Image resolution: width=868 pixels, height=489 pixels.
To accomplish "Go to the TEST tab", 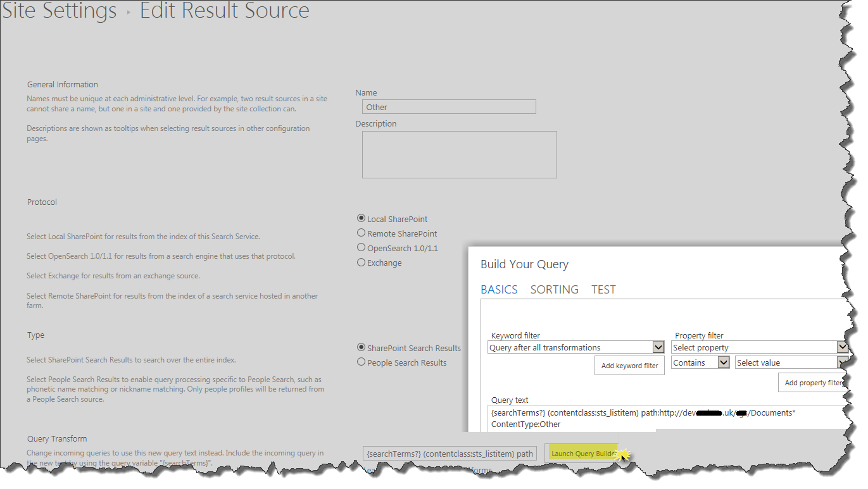I will click(603, 289).
